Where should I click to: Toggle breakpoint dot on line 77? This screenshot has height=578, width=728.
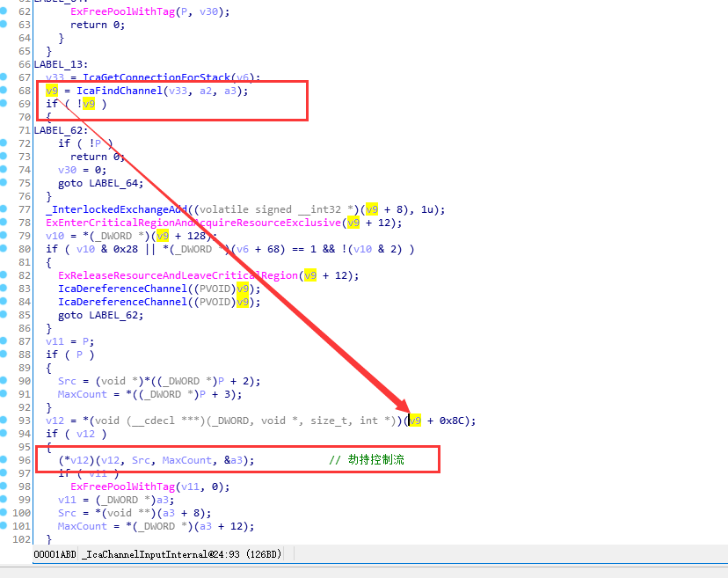[x=4, y=209]
